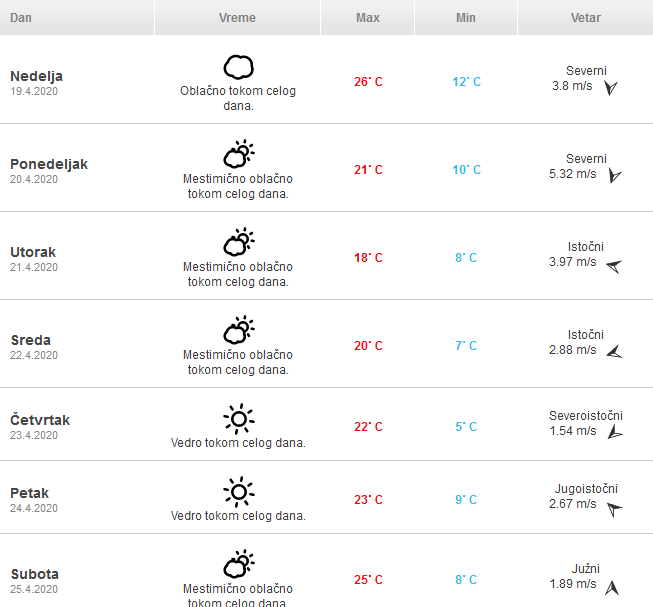Screen dimensions: 653x607
Task: Click the Vetar column header
Action: pyautogui.click(x=585, y=18)
